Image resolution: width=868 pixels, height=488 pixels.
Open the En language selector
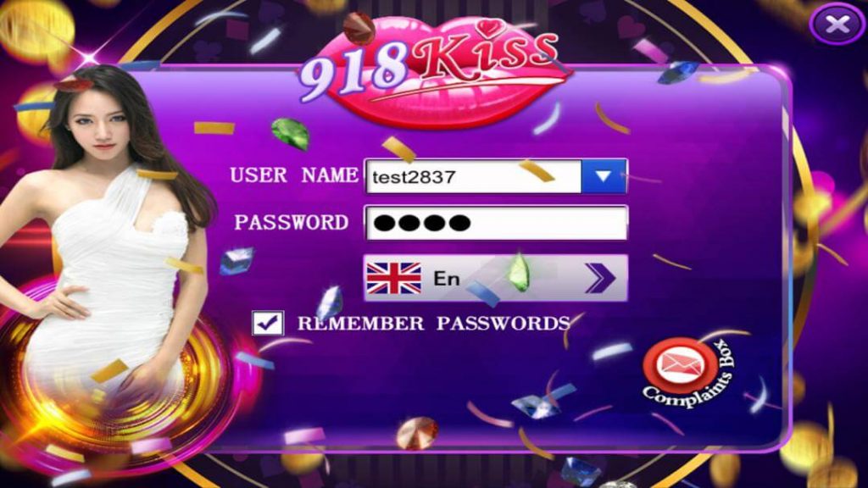click(x=495, y=278)
